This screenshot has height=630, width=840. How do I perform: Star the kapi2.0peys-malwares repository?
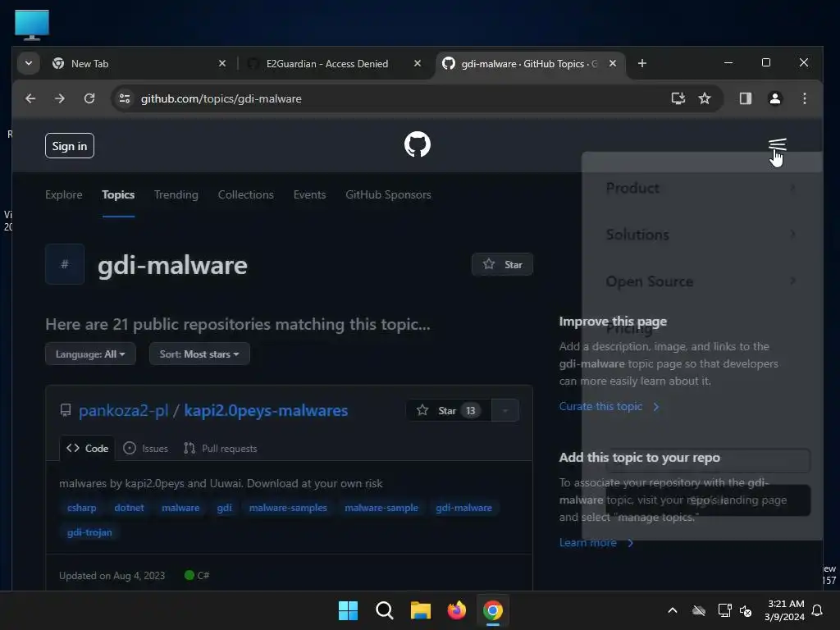click(449, 410)
